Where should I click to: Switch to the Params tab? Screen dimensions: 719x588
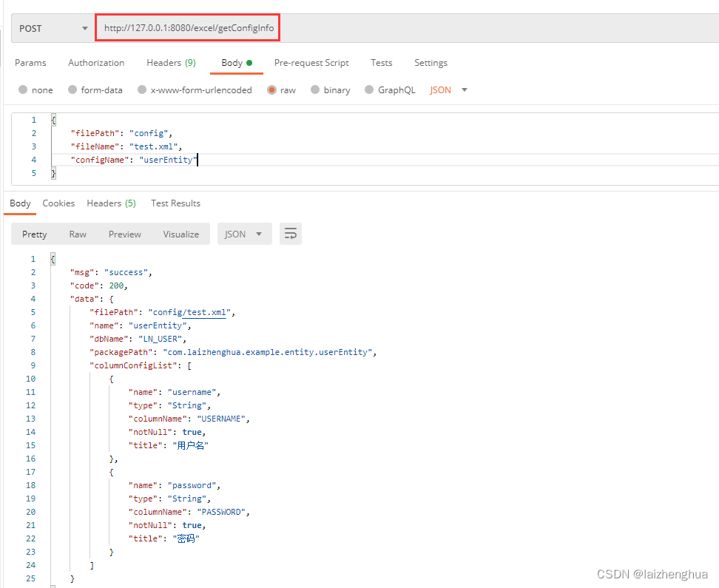click(x=30, y=63)
